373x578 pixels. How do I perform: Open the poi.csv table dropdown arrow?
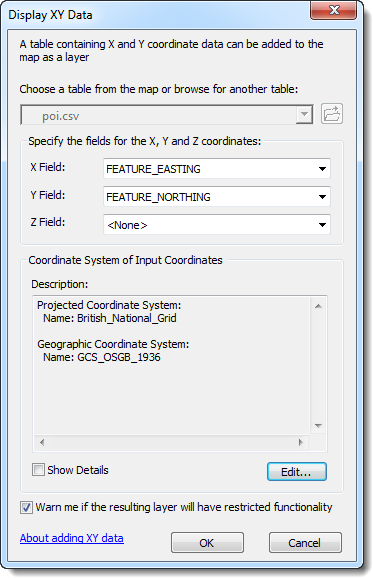click(x=304, y=115)
